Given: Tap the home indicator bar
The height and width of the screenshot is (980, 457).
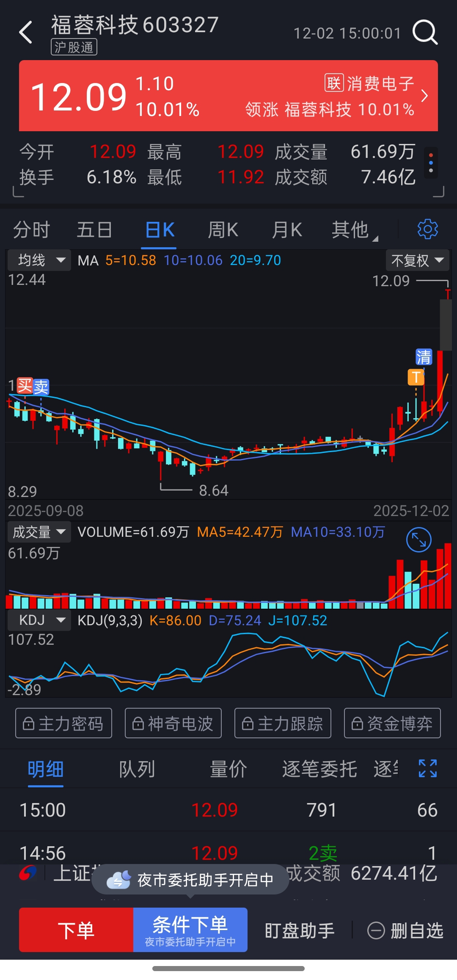Looking at the screenshot, I should (x=228, y=969).
